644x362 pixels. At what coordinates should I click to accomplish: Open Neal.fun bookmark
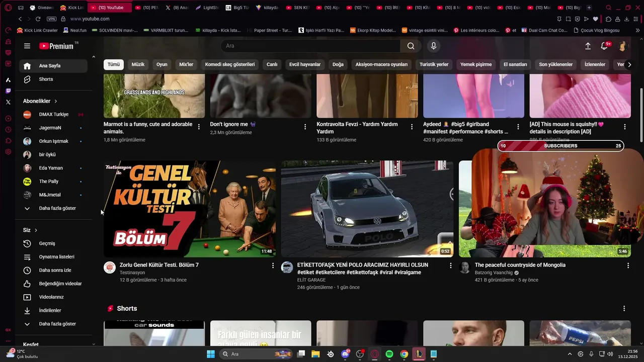tap(74, 30)
